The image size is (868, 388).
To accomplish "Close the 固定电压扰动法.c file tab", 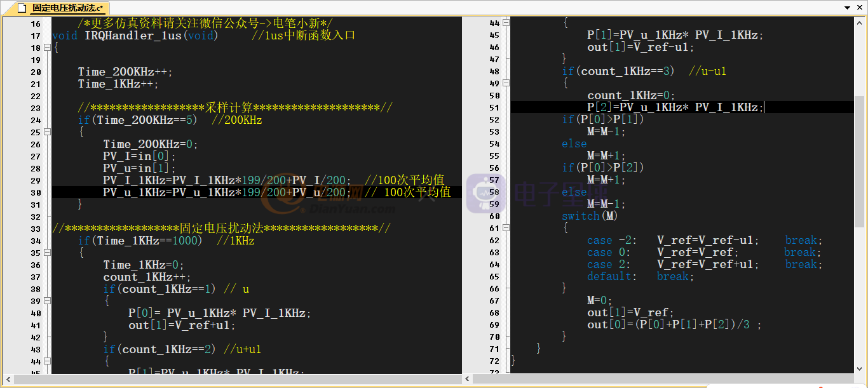I will point(859,8).
